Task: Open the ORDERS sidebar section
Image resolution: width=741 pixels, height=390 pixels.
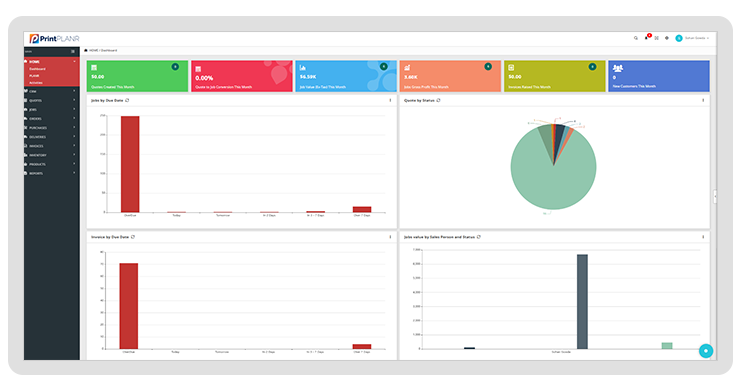Action: pos(52,119)
